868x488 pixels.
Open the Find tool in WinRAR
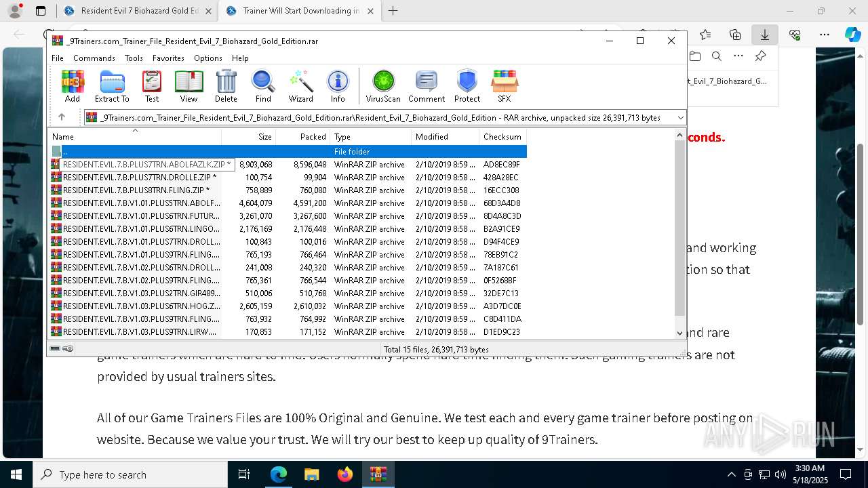coord(263,86)
